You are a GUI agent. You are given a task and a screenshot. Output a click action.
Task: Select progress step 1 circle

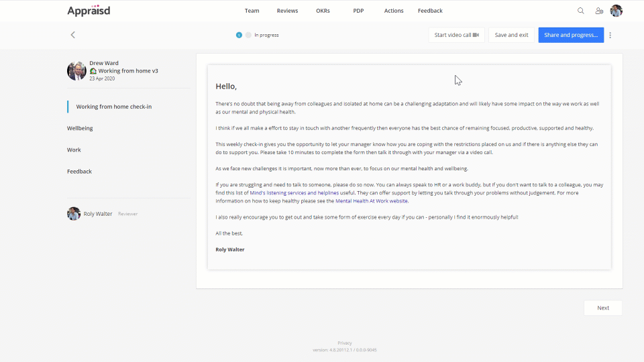(x=239, y=35)
